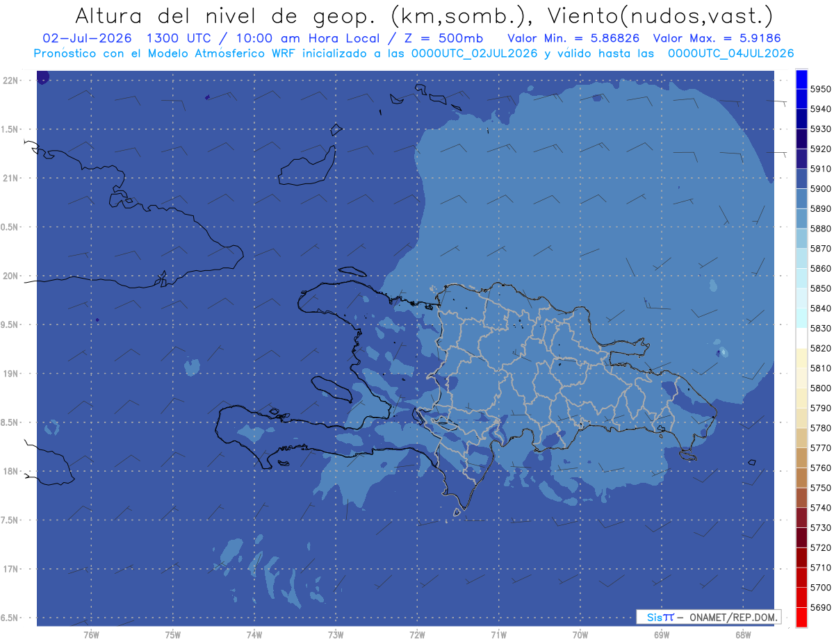
Task: Click the bright blue swatch above 5950
Action: pyautogui.click(x=801, y=79)
